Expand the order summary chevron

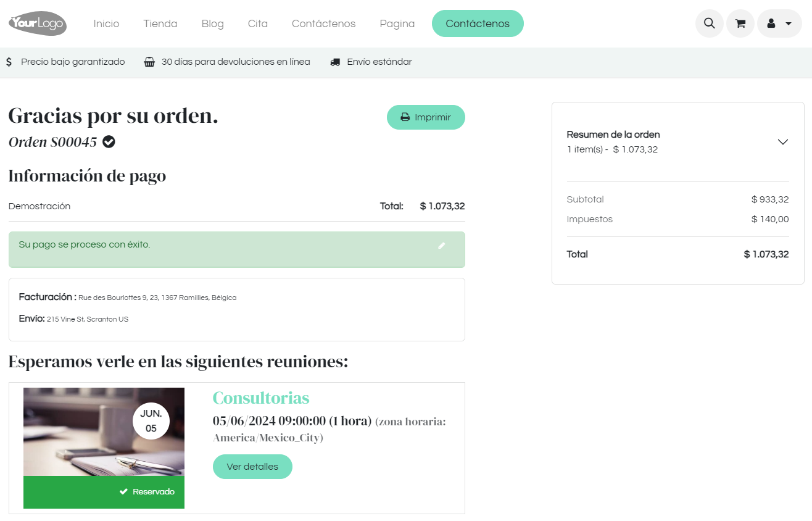point(782,142)
